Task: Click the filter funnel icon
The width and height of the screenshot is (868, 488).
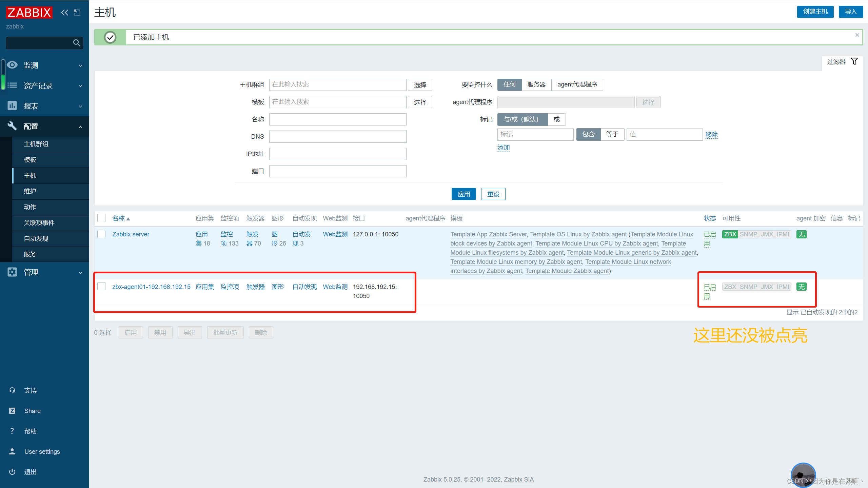Action: (854, 61)
